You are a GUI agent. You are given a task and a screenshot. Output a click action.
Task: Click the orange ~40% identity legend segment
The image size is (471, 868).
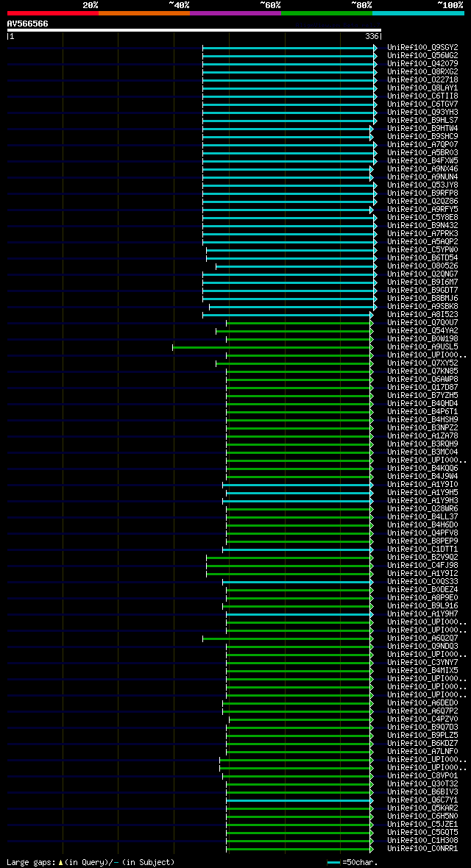[144, 13]
